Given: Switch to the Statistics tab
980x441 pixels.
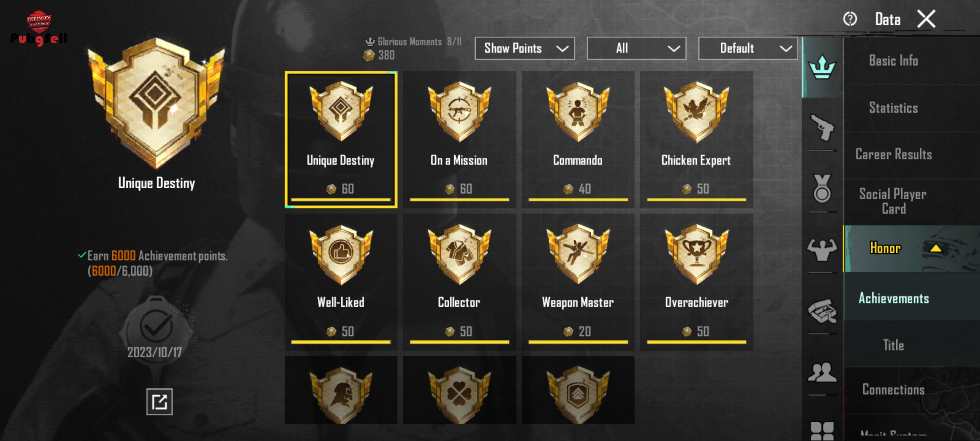Looking at the screenshot, I should coord(893,108).
